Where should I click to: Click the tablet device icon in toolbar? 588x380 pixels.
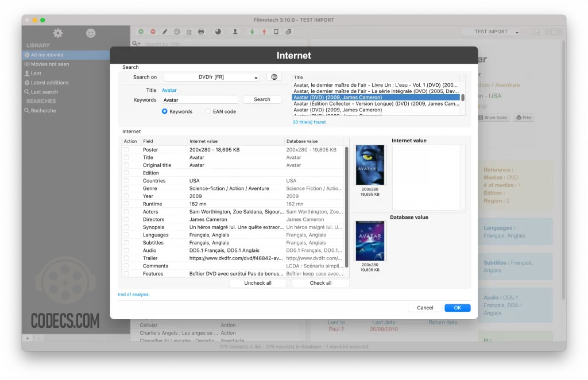coord(276,32)
